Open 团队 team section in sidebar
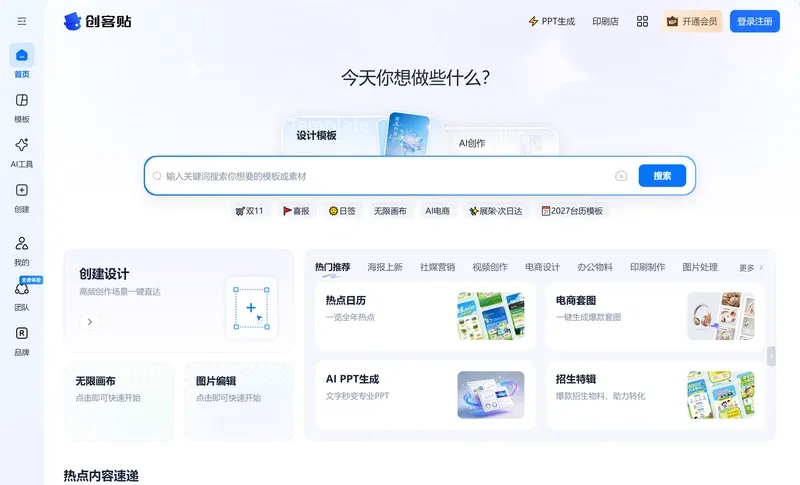Screen dimensions: 800x485 coord(21,296)
